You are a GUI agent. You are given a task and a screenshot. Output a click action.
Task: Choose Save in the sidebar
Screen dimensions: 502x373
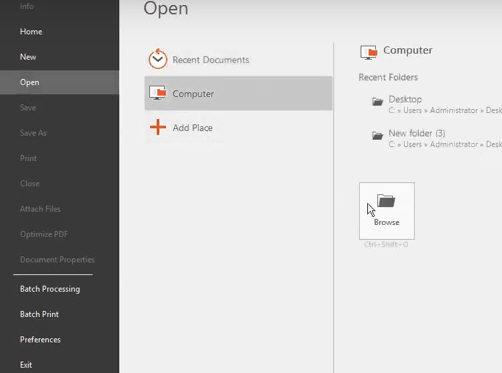tap(28, 108)
